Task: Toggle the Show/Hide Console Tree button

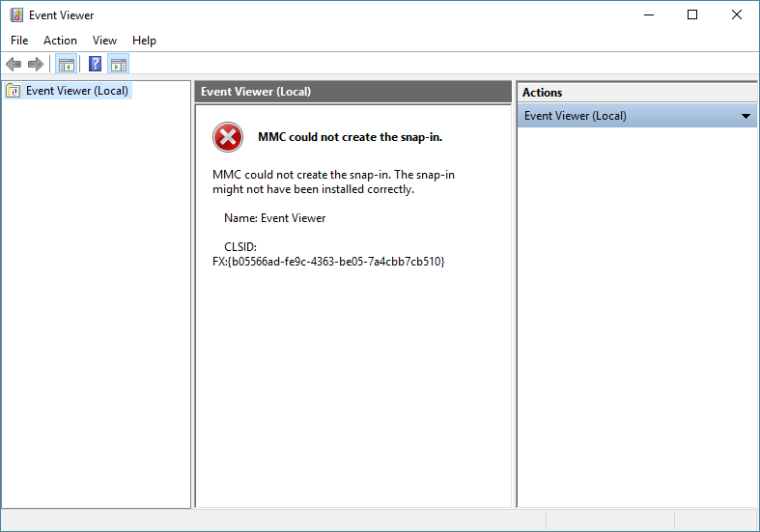Action: pyautogui.click(x=66, y=65)
